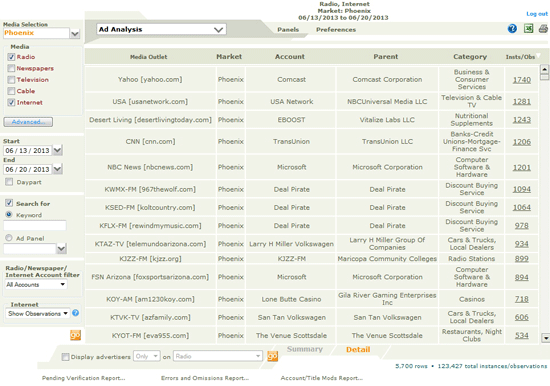Click the Keyword search input field
Viewport: 550px width, 386px height.
(35, 225)
